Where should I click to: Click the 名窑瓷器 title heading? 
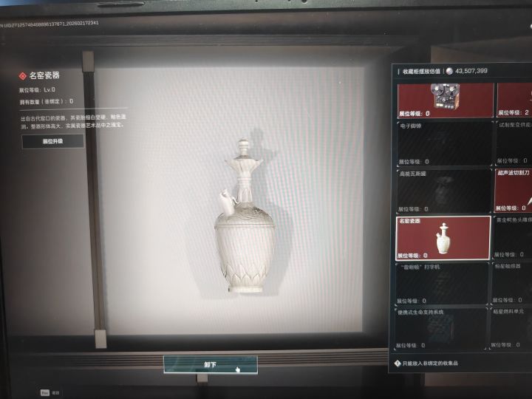click(44, 75)
